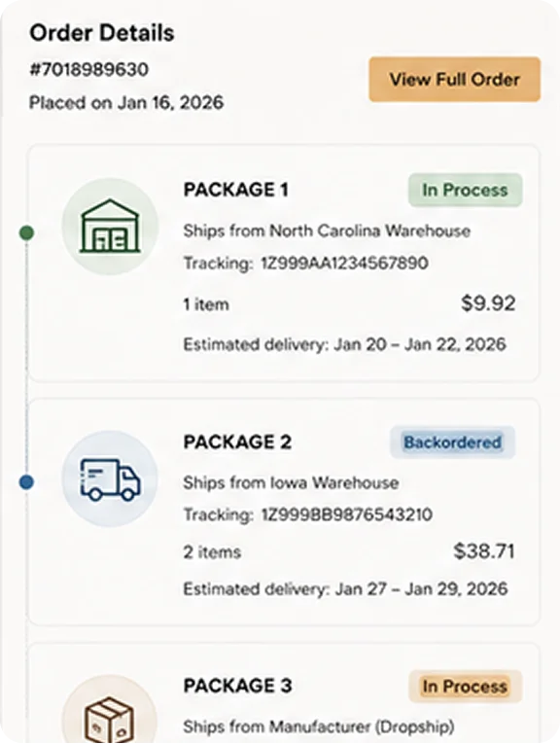Click the orange In Process badge on Package 3
This screenshot has height=744, width=560.
point(465,686)
